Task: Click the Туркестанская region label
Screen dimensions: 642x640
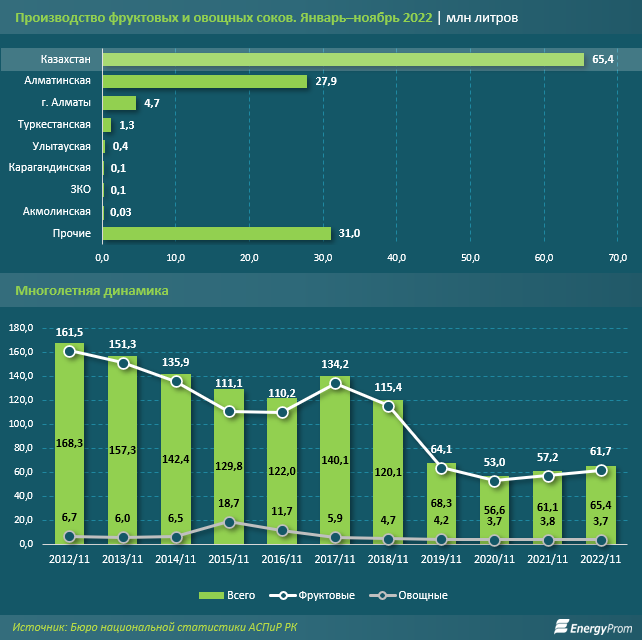Action: 55,125
